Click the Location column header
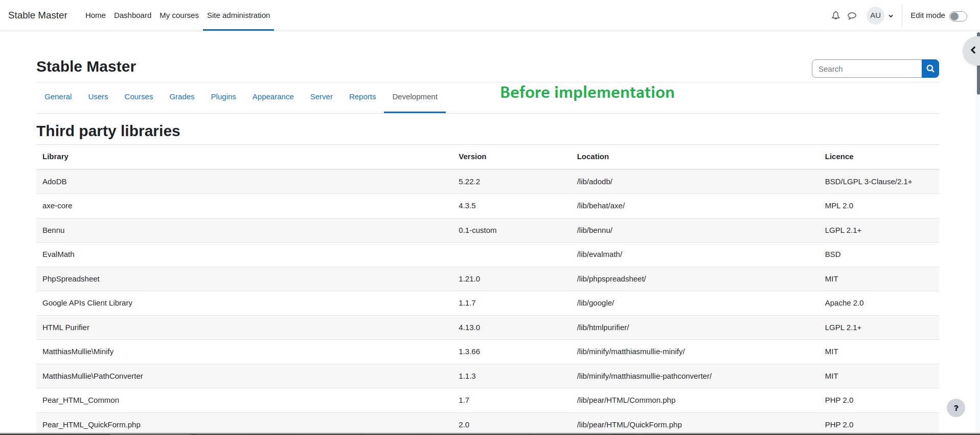980x435 pixels. click(x=592, y=157)
